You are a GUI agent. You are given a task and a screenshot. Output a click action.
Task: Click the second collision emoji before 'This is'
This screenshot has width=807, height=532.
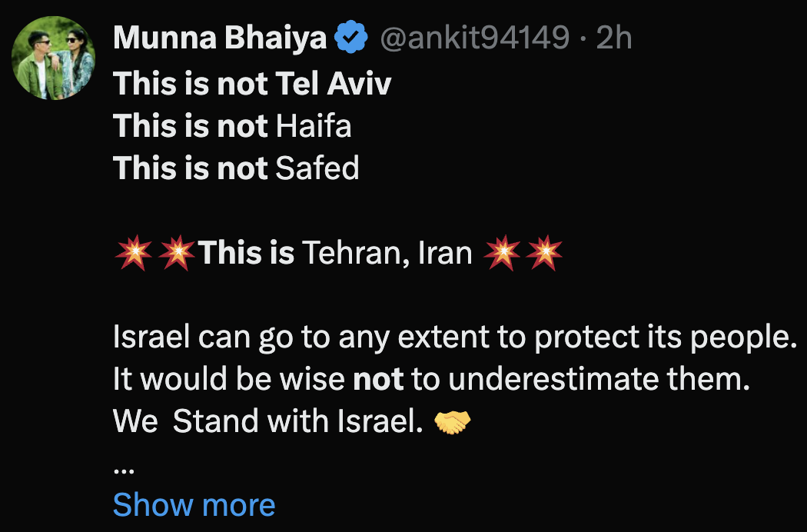coord(178,252)
